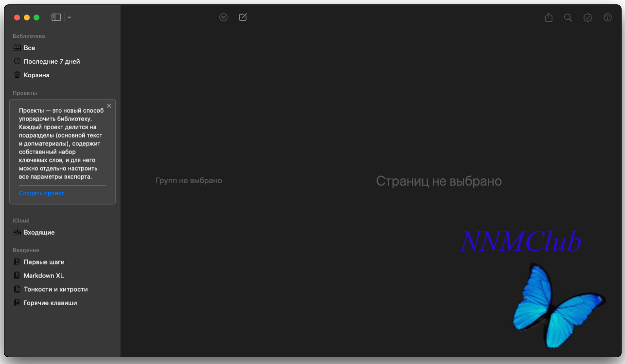Viewport: 625px width, 364px height.
Task: Create a new sheet with compose icon
Action: (x=243, y=17)
